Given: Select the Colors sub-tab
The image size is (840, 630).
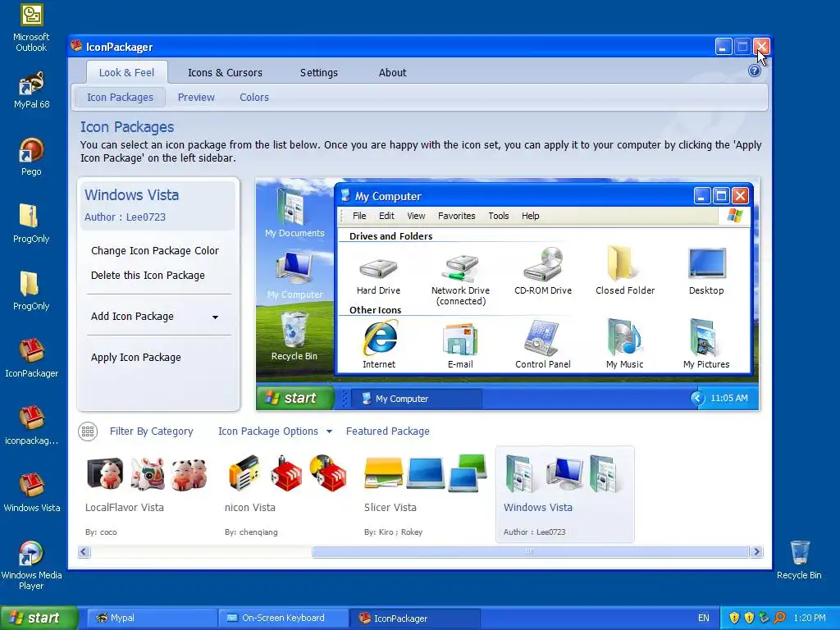Looking at the screenshot, I should click(254, 97).
